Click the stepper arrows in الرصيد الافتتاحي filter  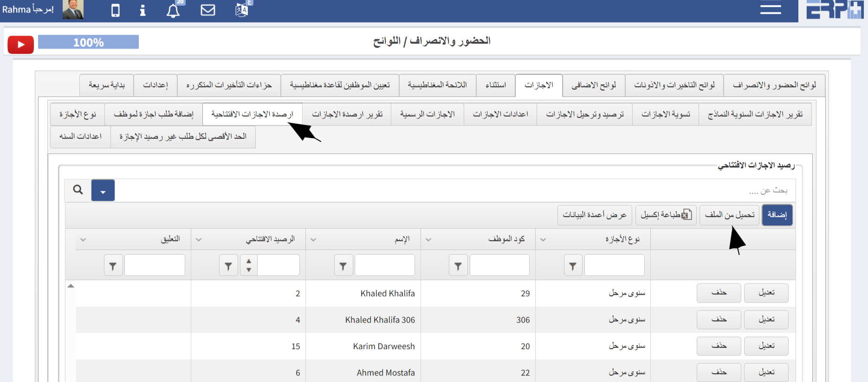pos(249,265)
